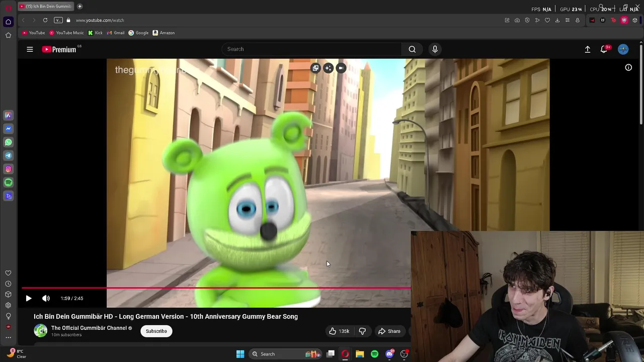Open the Aria AI sidebar icon
The height and width of the screenshot is (362, 644).
8,115
